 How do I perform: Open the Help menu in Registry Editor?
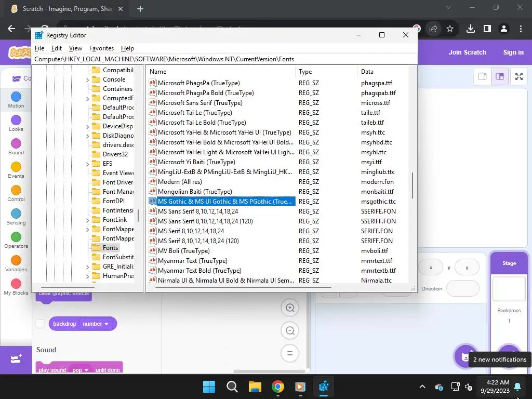[127, 48]
